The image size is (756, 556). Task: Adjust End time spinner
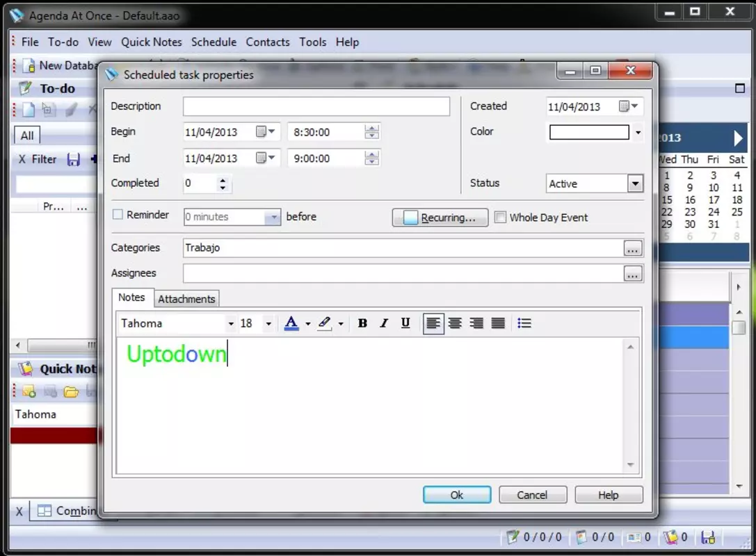pos(371,158)
